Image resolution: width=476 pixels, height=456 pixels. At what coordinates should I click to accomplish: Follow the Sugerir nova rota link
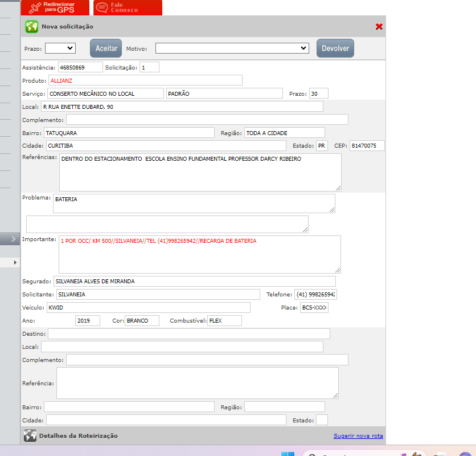click(358, 436)
